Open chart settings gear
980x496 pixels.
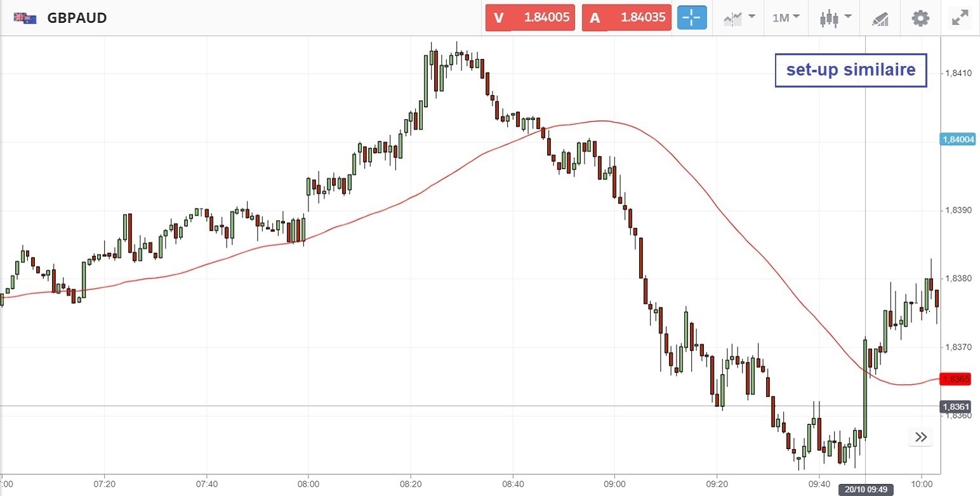tap(920, 18)
